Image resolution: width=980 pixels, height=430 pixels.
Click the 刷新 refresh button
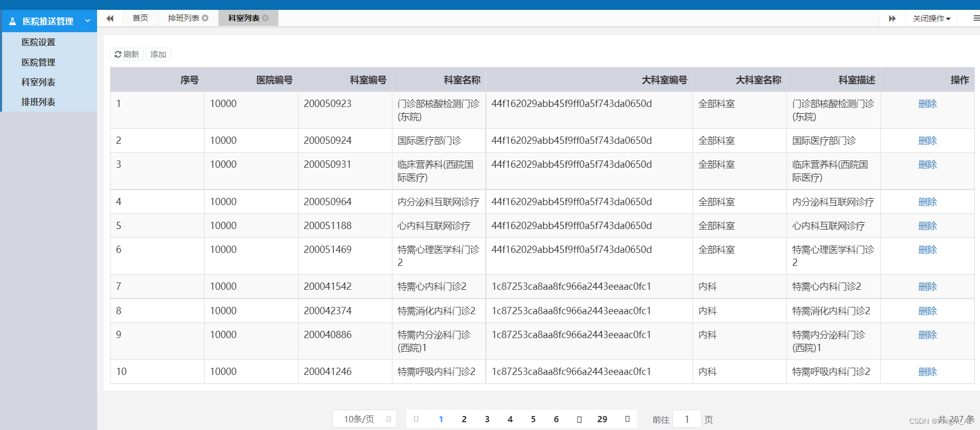click(x=127, y=54)
